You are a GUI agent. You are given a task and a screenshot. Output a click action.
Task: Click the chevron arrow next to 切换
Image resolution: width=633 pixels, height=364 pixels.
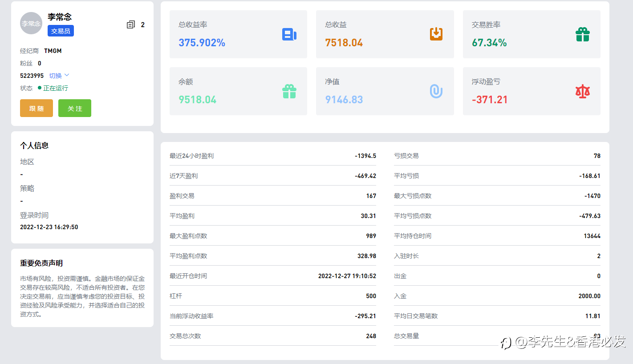(x=67, y=75)
